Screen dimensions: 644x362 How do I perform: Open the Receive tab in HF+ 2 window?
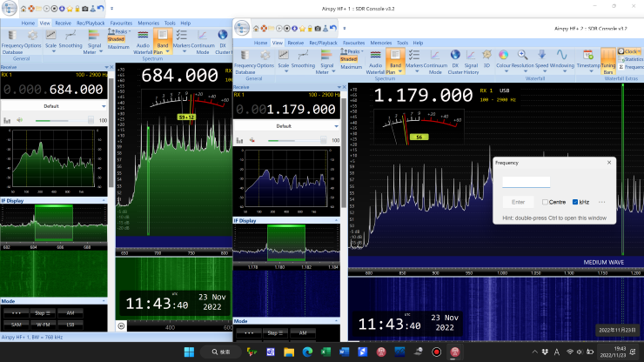pos(295,43)
